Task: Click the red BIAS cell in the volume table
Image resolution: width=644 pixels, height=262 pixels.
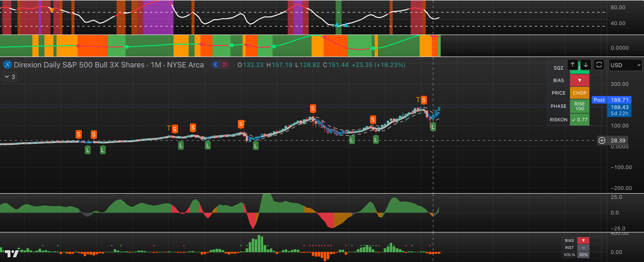Action: [x=583, y=240]
